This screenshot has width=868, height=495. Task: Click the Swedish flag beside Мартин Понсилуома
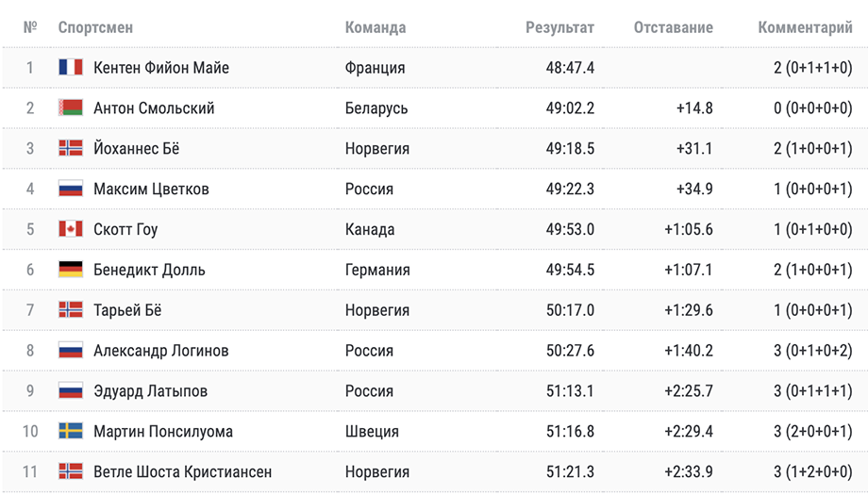click(71, 431)
